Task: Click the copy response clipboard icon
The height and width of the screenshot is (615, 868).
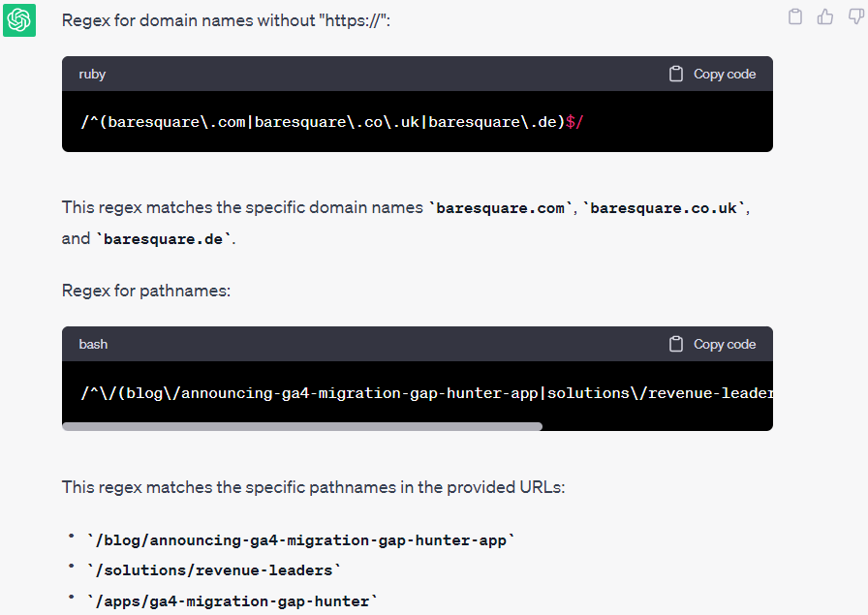Action: [795, 16]
